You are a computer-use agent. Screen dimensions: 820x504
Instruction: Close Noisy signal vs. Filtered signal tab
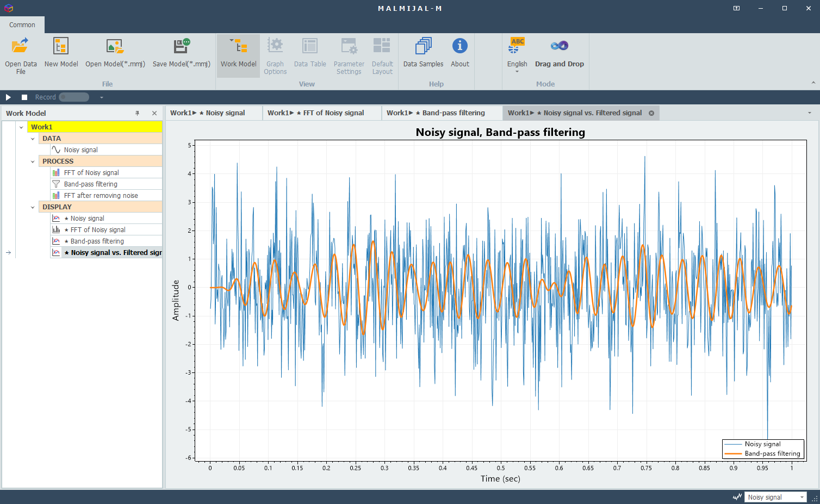click(x=651, y=113)
